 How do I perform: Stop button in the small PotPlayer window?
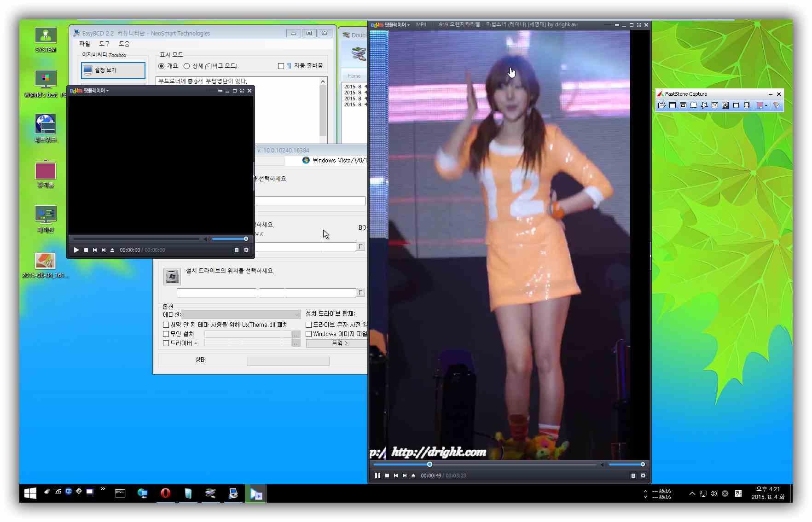(x=86, y=250)
